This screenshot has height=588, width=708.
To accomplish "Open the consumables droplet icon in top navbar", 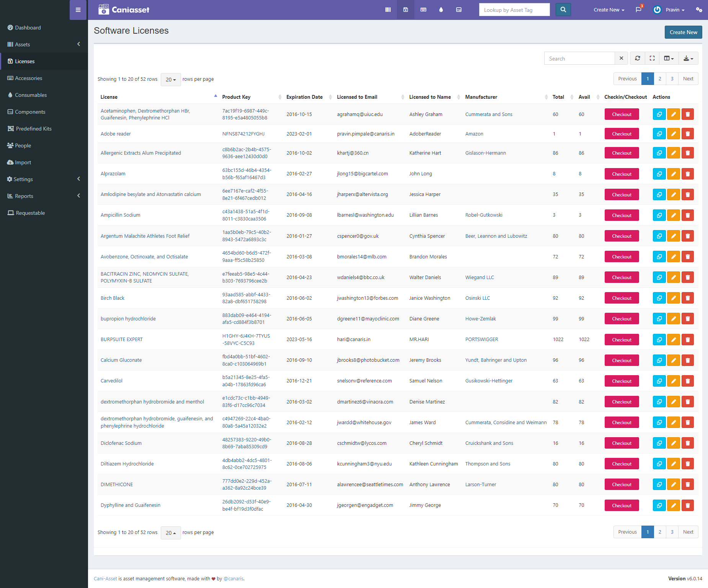I will [441, 10].
